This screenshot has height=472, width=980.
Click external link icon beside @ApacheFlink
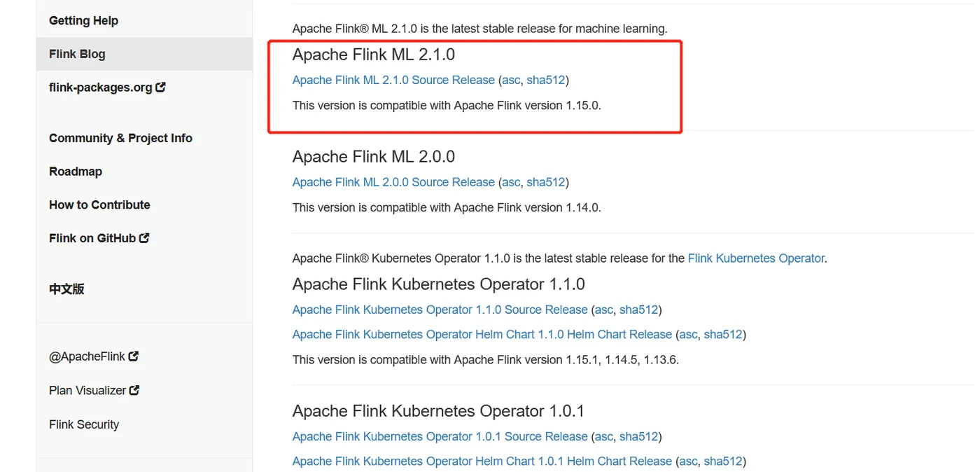(x=134, y=356)
